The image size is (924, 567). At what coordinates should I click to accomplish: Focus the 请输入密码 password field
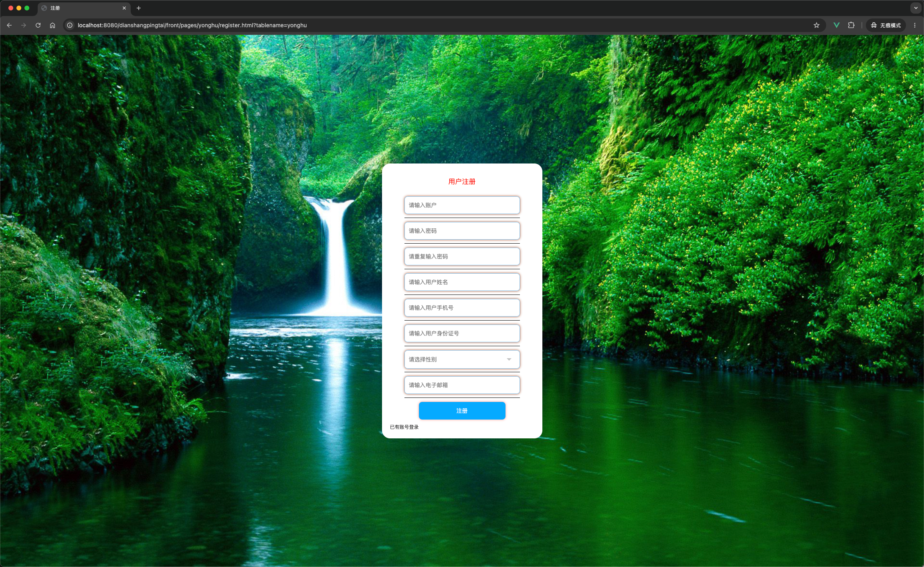click(462, 231)
